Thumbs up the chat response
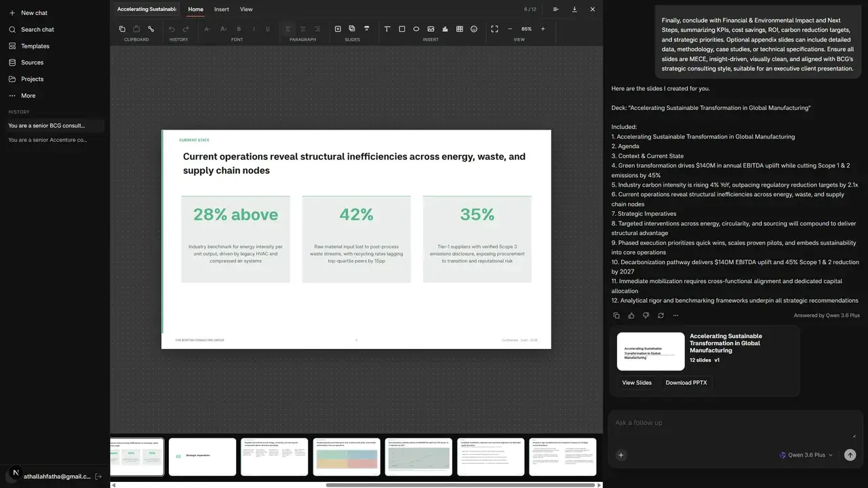This screenshot has height=488, width=868. click(631, 316)
